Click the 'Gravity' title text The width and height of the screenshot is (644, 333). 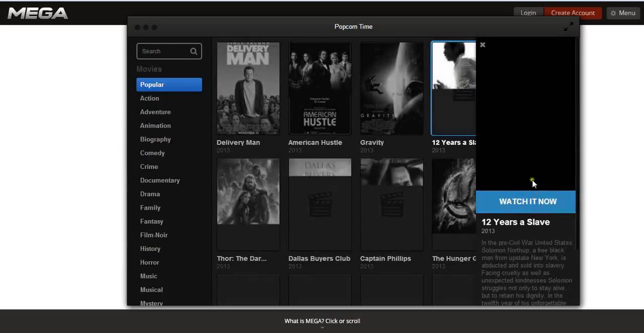(372, 142)
